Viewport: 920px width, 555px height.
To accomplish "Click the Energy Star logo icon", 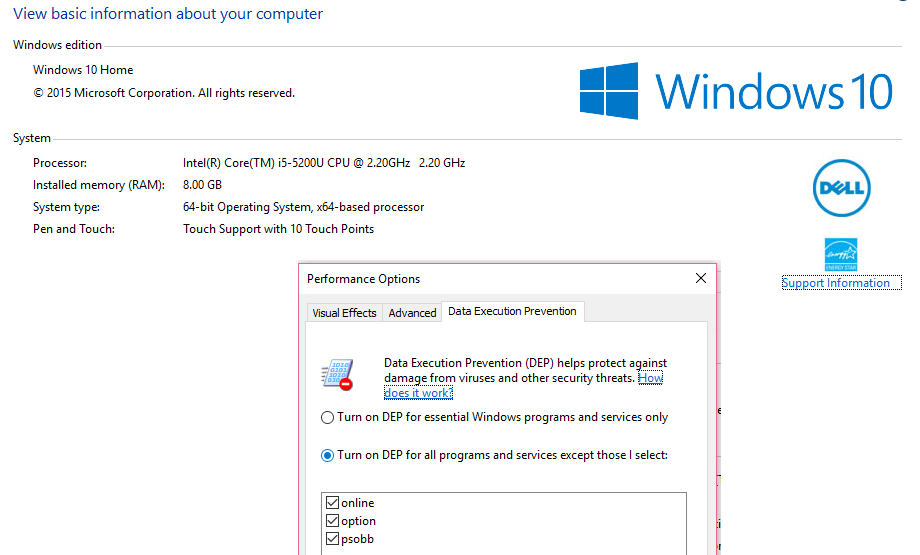I will 841,255.
